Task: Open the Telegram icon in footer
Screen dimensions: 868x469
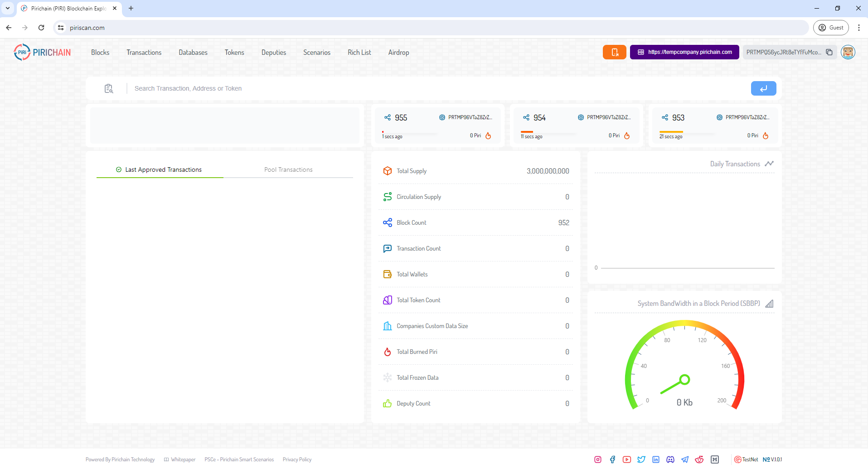Action: (685, 459)
